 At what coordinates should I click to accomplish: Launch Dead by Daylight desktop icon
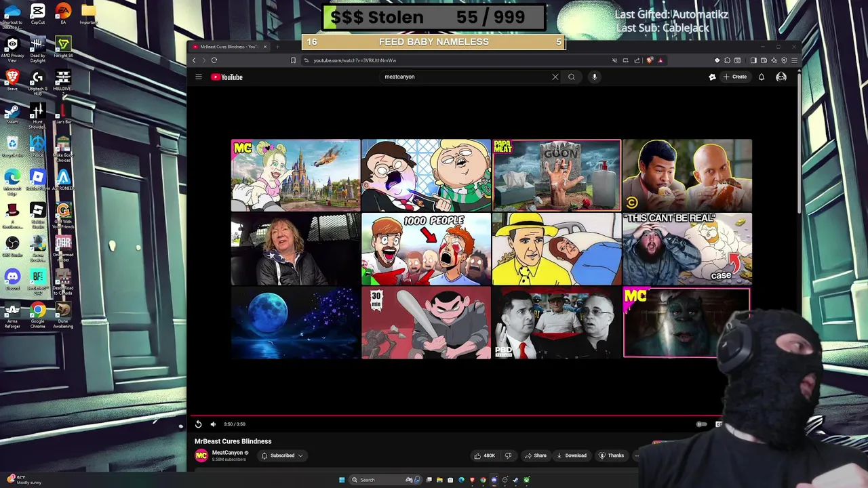tap(38, 48)
